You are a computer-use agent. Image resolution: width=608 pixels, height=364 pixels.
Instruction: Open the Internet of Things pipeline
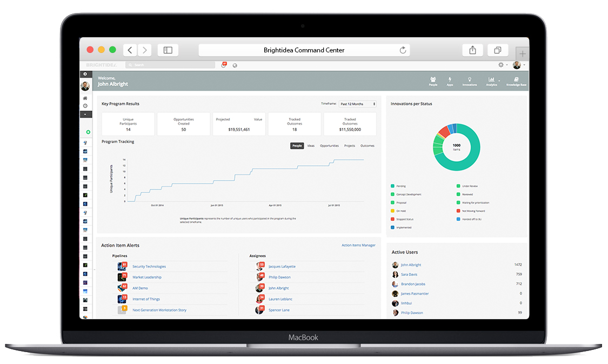click(146, 299)
